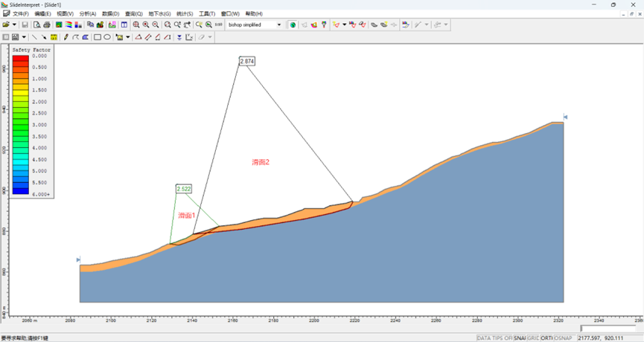Click the green safety factor label 2.522
This screenshot has width=644, height=342.
[184, 189]
